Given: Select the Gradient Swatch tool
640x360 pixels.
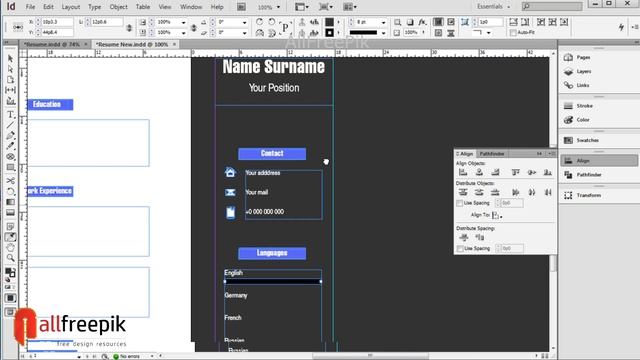Looking at the screenshot, I should pyautogui.click(x=11, y=202).
